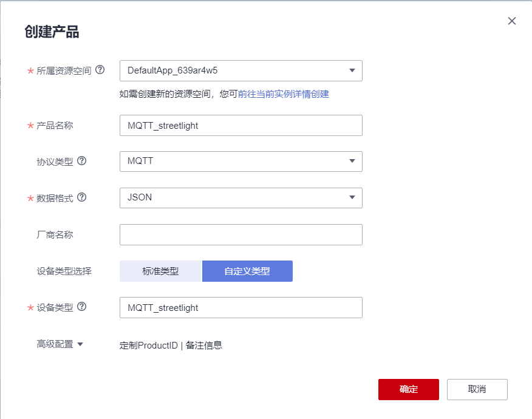The image size is (532, 419).
Task: Click help icon beside 设备类型
Action: pos(81,307)
